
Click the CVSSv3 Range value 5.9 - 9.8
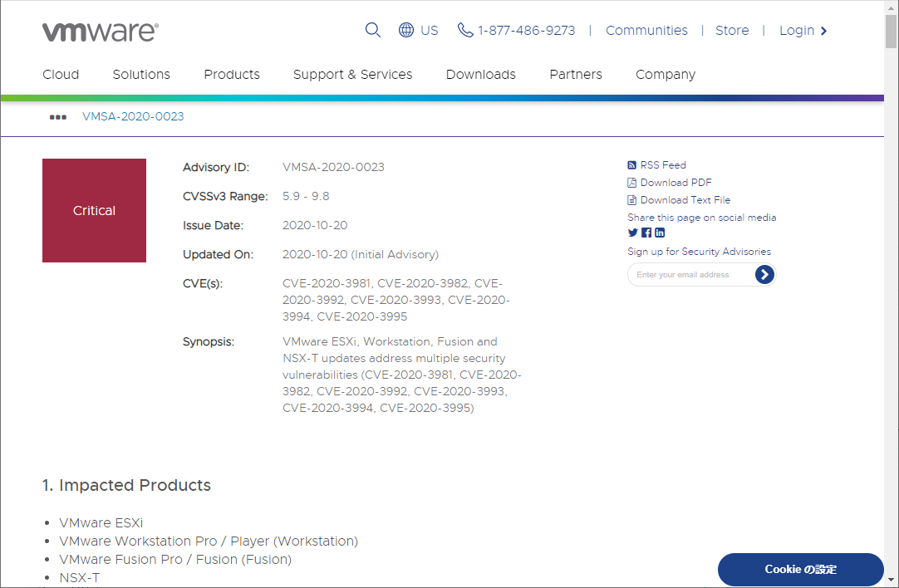306,196
